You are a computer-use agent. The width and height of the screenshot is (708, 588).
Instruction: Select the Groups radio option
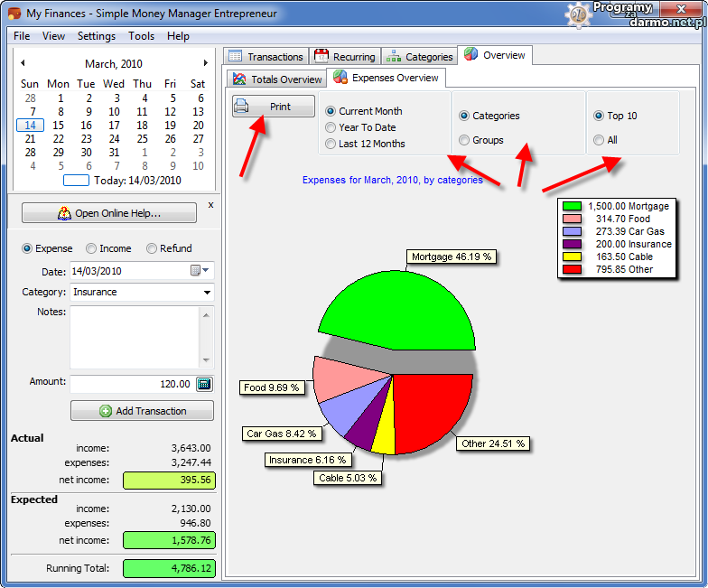click(464, 140)
